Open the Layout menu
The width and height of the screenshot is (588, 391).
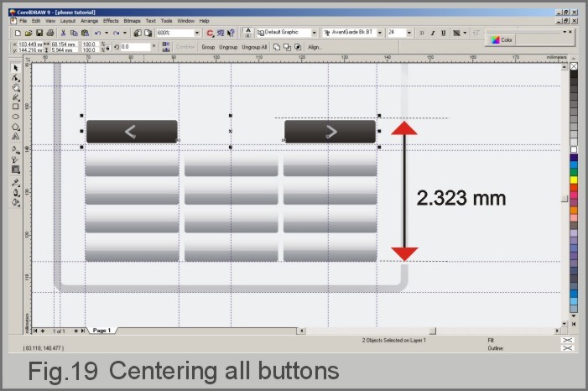(68, 21)
